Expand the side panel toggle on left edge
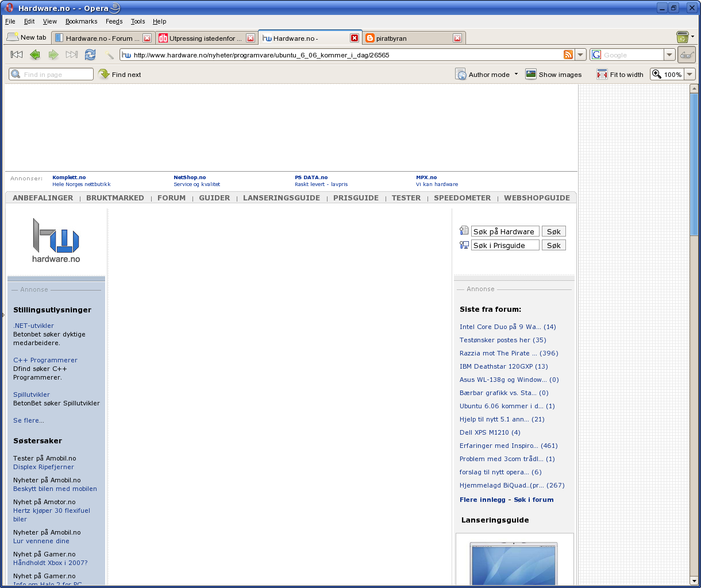 [2, 315]
